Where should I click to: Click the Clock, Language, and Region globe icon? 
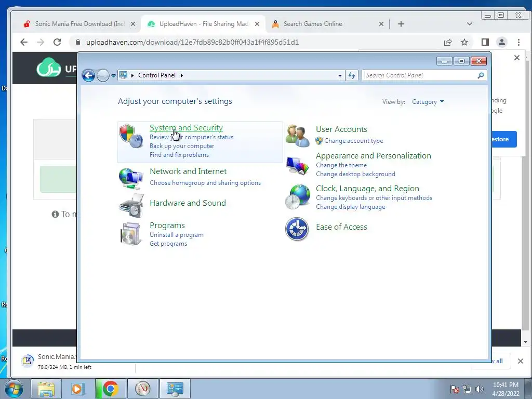point(298,197)
